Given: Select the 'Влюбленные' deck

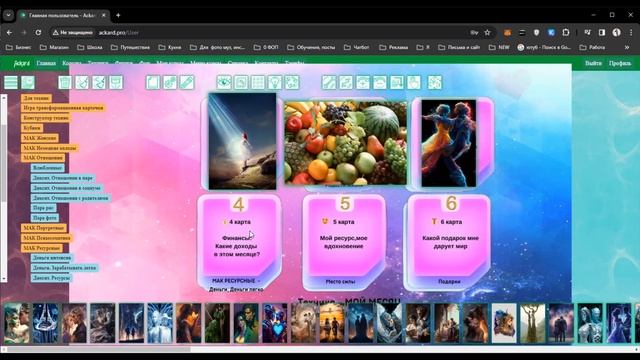Looking at the screenshot, I should coord(48,168).
